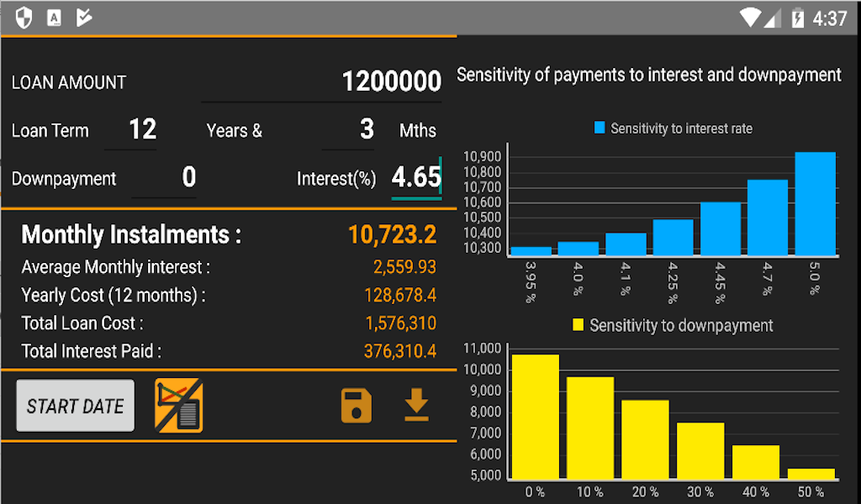Image resolution: width=861 pixels, height=504 pixels.
Task: Tap the 11,000 axis label on downpayment chart
Action: click(x=482, y=349)
